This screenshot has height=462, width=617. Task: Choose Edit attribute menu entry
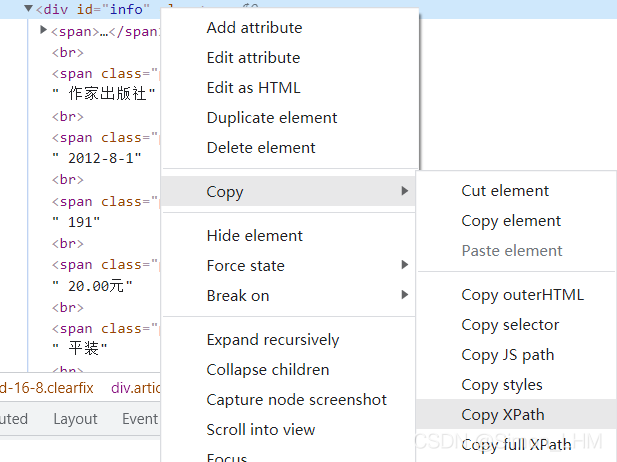[x=253, y=58]
